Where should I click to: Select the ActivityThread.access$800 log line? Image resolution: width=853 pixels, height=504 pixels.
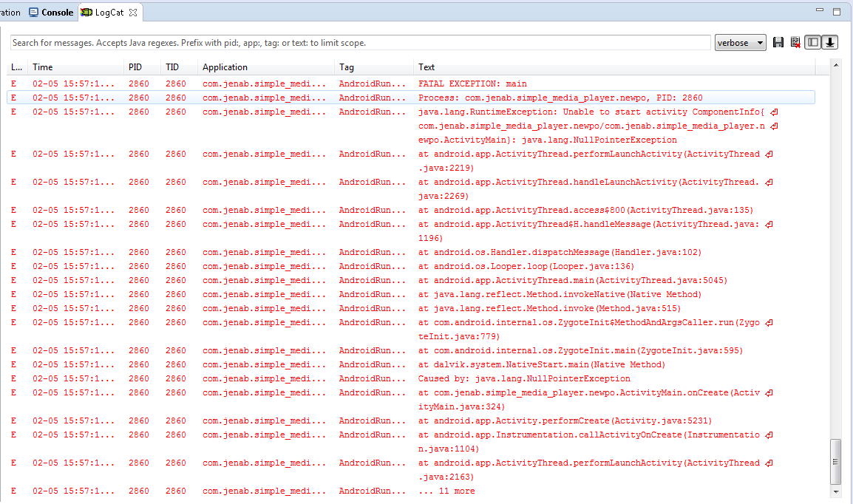point(411,210)
